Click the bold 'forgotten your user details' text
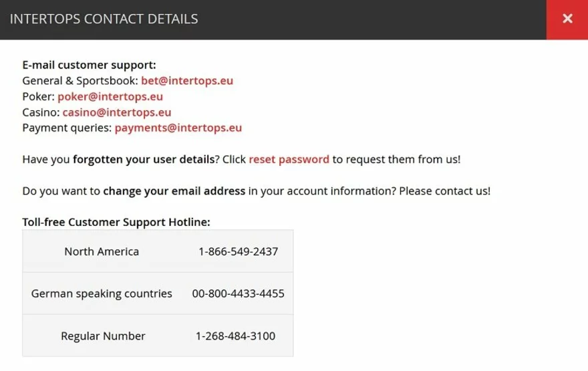Viewport: 588px width, 371px height. pyautogui.click(x=144, y=159)
